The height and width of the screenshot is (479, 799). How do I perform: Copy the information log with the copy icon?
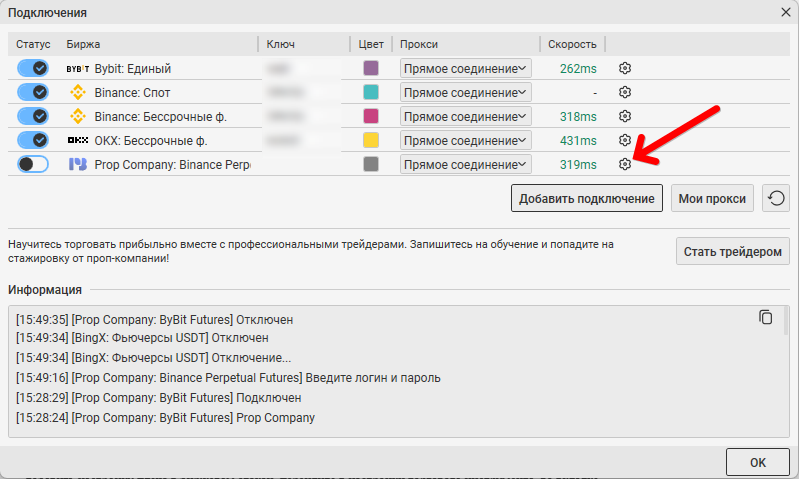[765, 317]
